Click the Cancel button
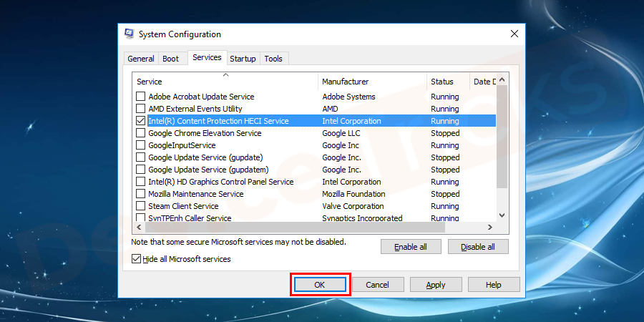644x322 pixels. coord(378,285)
